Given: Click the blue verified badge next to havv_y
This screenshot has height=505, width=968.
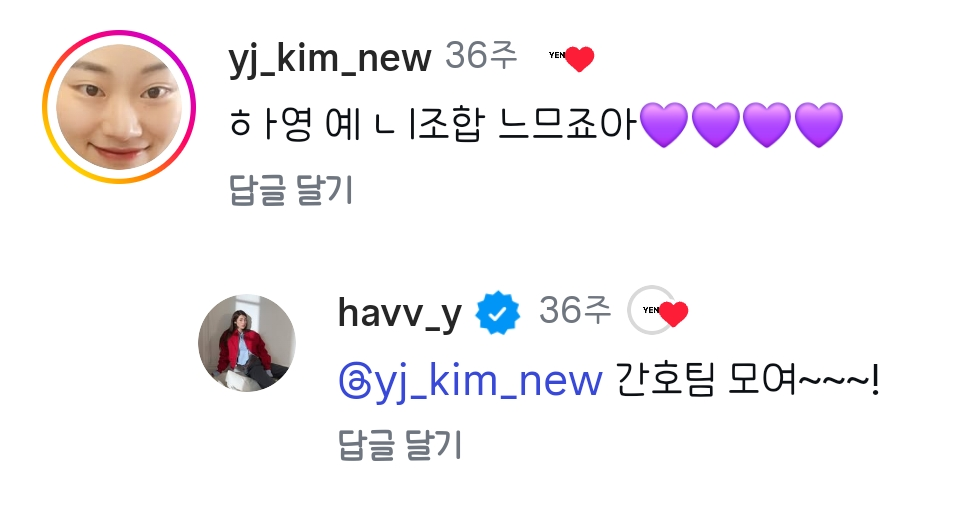Looking at the screenshot, I should pyautogui.click(x=498, y=313).
